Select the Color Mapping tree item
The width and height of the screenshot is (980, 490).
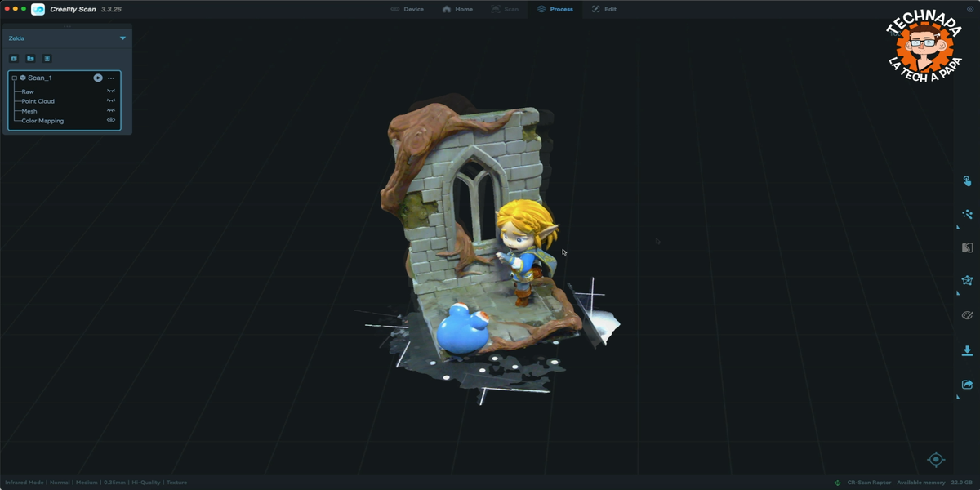[x=42, y=121]
